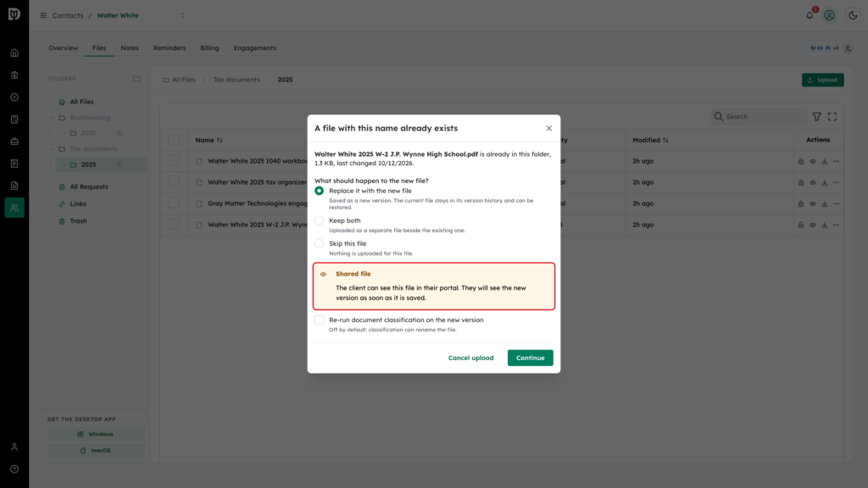Go to Contacts in the breadcrumb
The image size is (868, 488).
click(x=68, y=15)
